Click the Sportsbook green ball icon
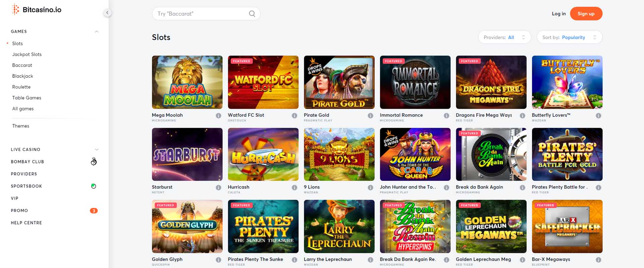The image size is (644, 268). point(94,186)
